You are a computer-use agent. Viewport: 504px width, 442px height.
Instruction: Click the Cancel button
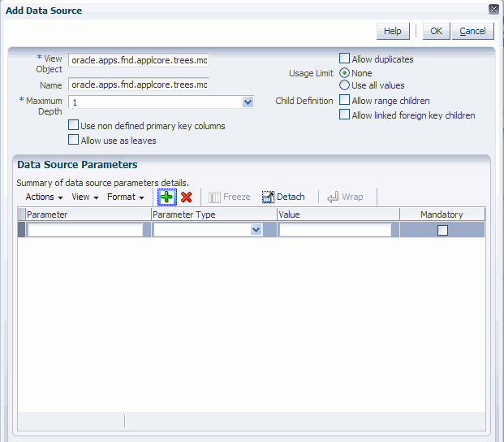(472, 31)
